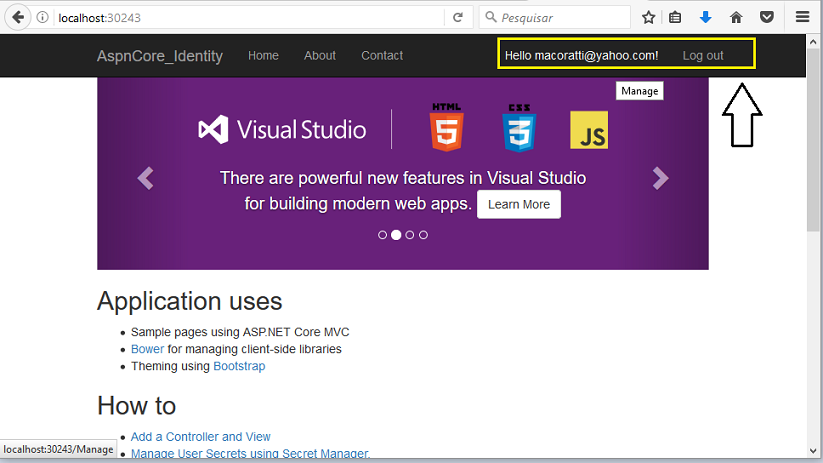Click the JS logo in banner
Viewport: 823px width, 463px height.
pos(589,130)
